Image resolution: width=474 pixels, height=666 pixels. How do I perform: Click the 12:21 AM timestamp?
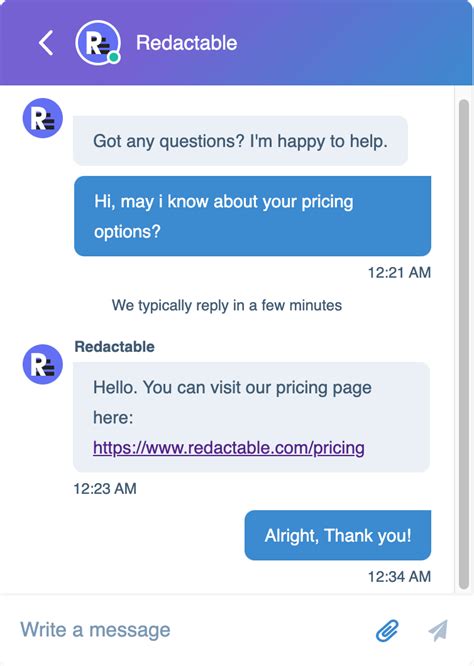(399, 272)
